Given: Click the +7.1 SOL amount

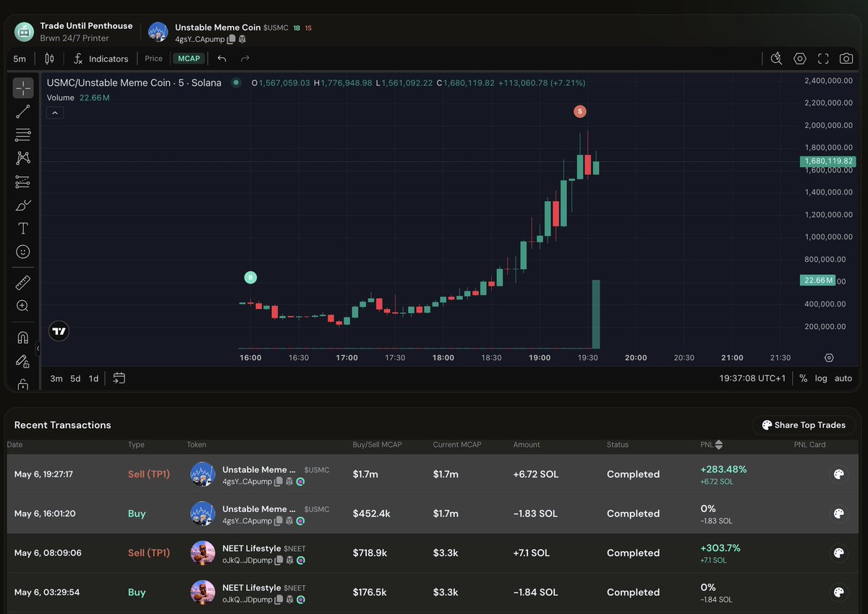Looking at the screenshot, I should 532,553.
